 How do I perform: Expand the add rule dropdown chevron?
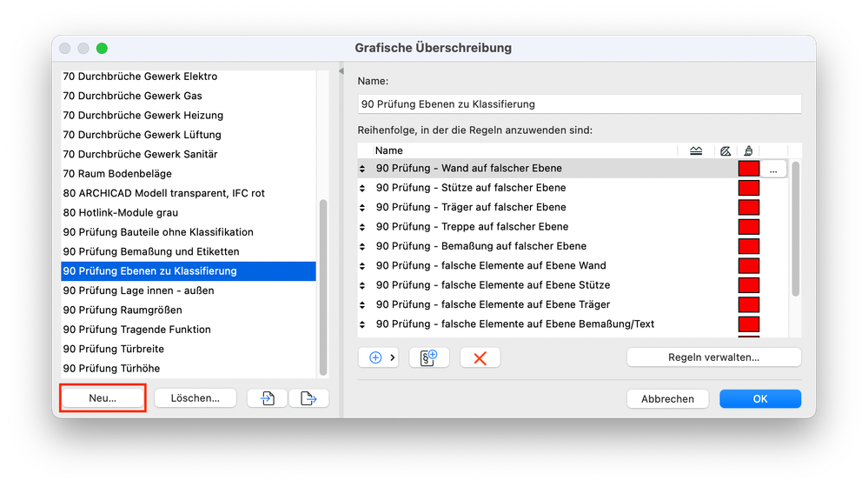tap(393, 357)
